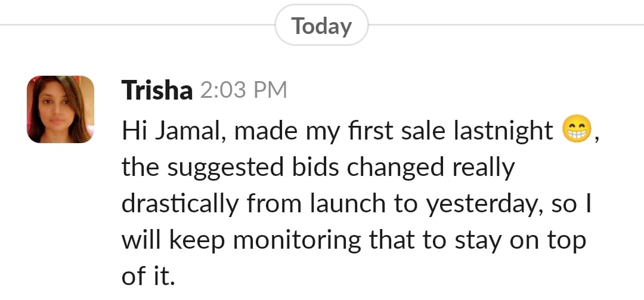The image size is (644, 300).
Task: Click the divider line right of Today
Action: (507, 26)
